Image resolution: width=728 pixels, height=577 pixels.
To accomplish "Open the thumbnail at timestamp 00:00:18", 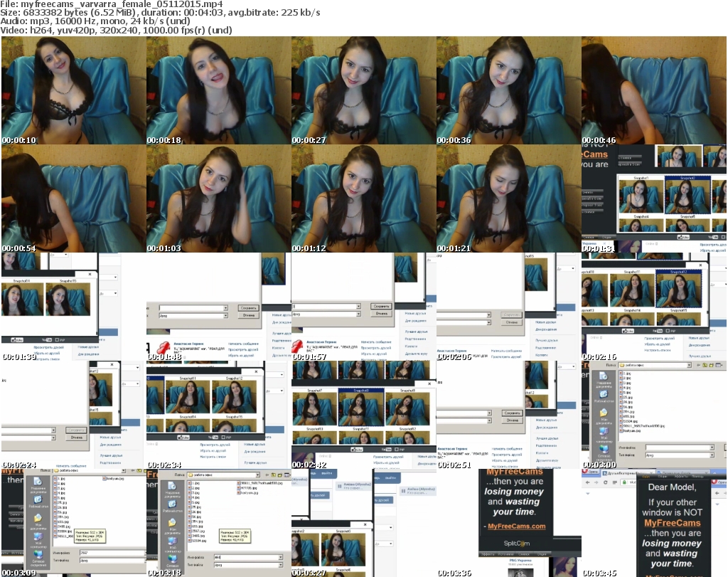I will [219, 90].
